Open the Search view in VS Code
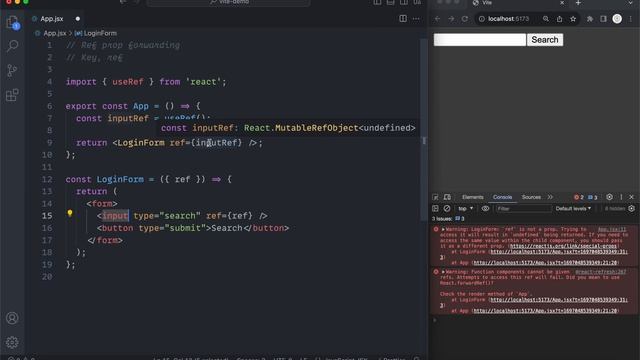Image resolution: width=640 pixels, height=360 pixels. pos(12,45)
